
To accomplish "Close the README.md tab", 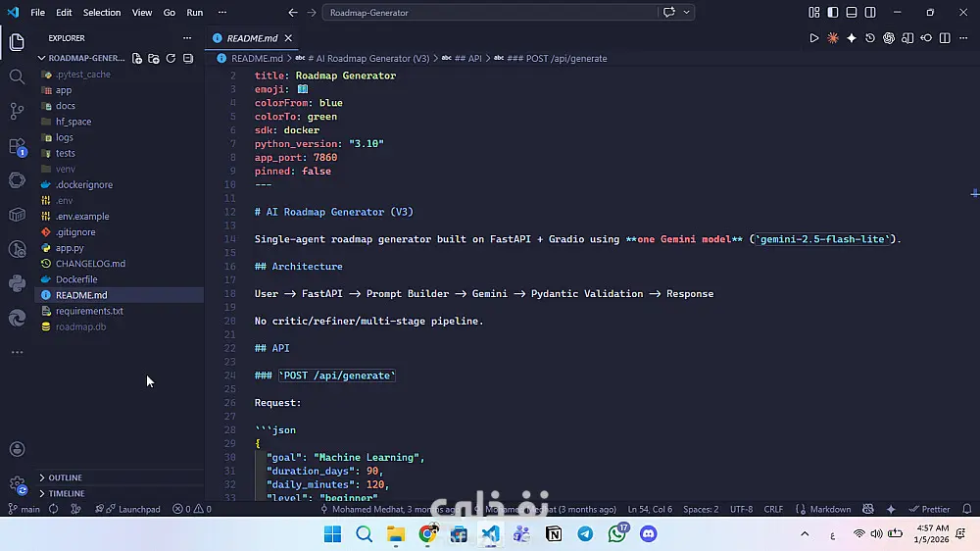I will 288,38.
